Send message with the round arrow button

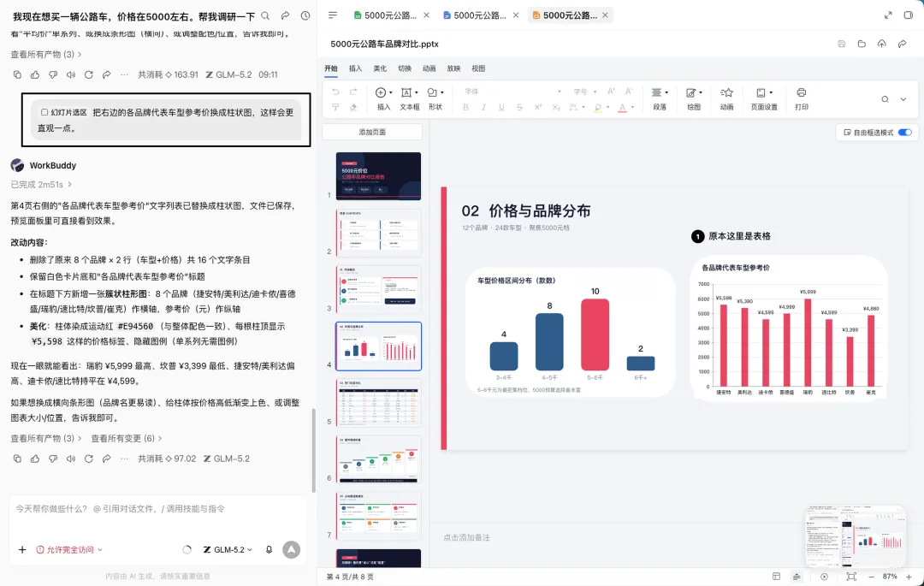click(x=291, y=549)
